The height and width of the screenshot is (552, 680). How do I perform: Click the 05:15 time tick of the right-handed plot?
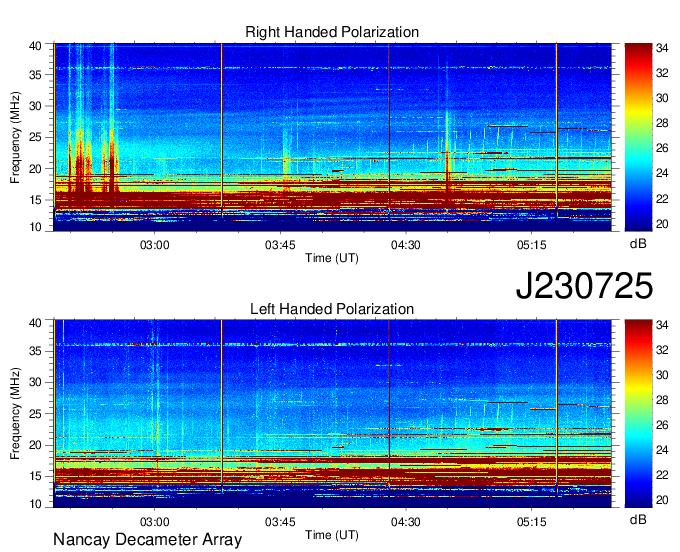coord(531,245)
